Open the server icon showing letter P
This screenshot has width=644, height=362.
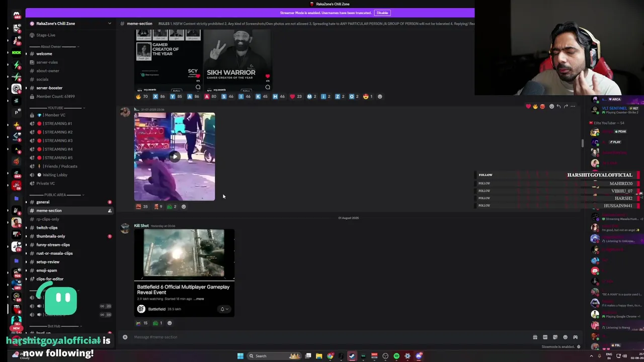(16, 113)
